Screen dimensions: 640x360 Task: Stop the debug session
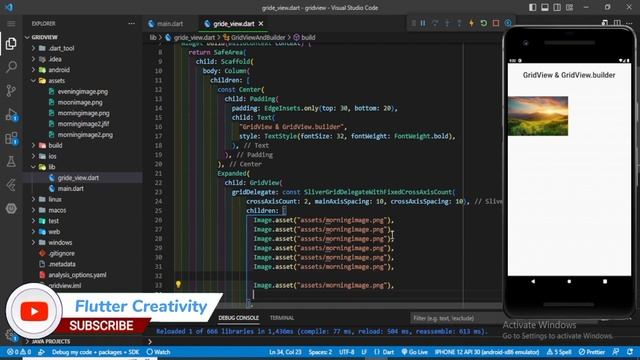pos(496,23)
